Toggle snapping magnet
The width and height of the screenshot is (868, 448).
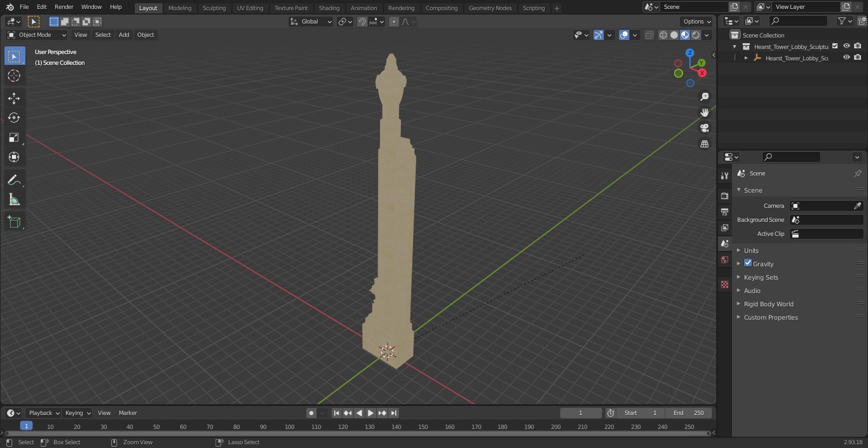click(362, 22)
